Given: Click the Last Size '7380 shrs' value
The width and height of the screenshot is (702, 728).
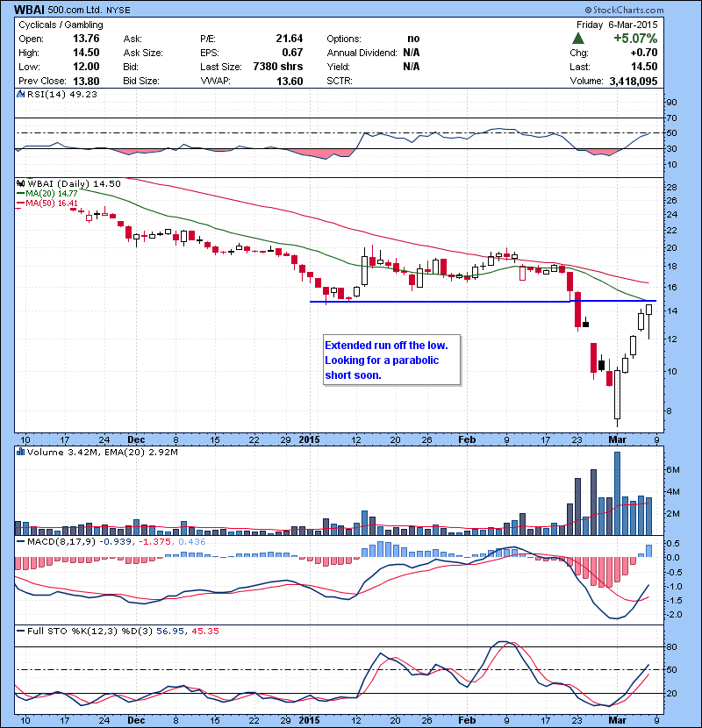Looking at the screenshot, I should pyautogui.click(x=278, y=67).
